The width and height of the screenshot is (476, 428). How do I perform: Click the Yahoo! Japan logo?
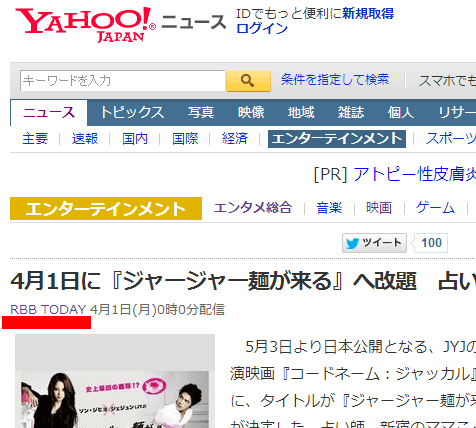85,25
